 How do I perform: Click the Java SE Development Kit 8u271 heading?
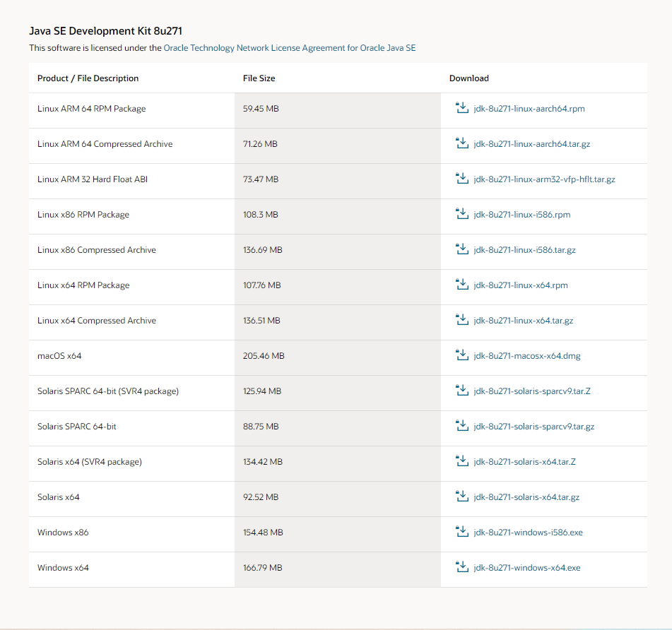(x=105, y=31)
